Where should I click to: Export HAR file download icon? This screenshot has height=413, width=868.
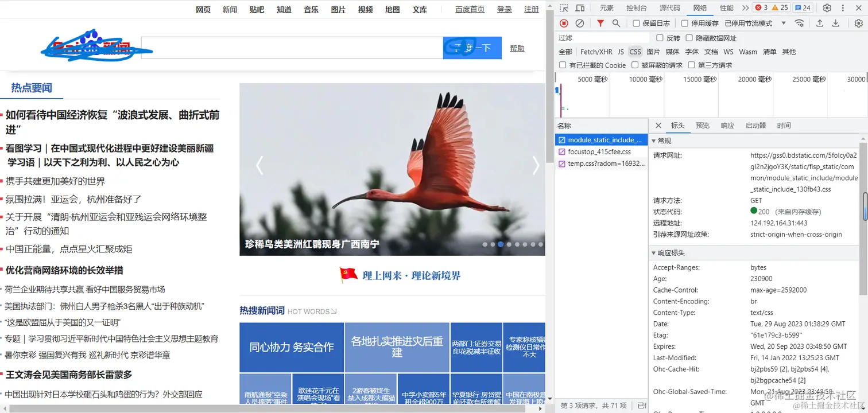point(836,23)
